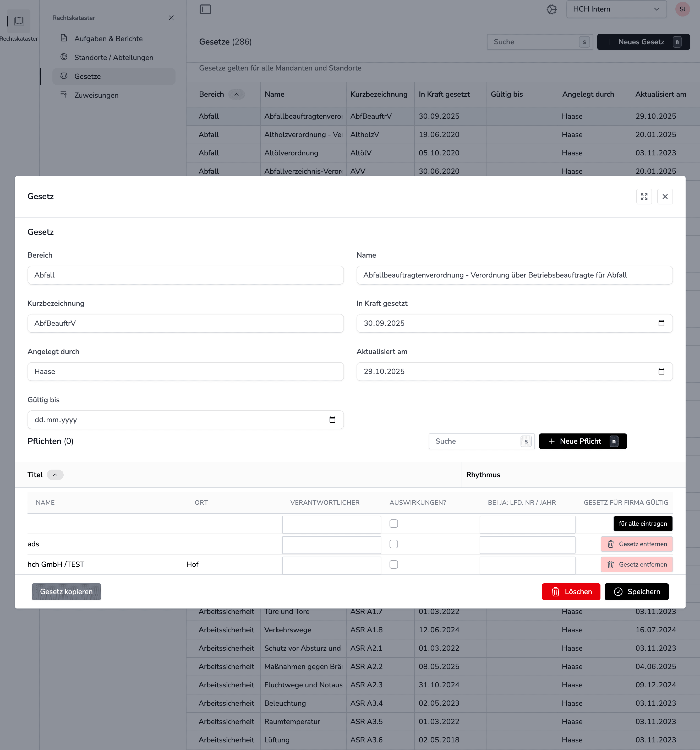The image size is (700, 750).
Task: Edit the Name field of the law
Action: click(x=515, y=275)
